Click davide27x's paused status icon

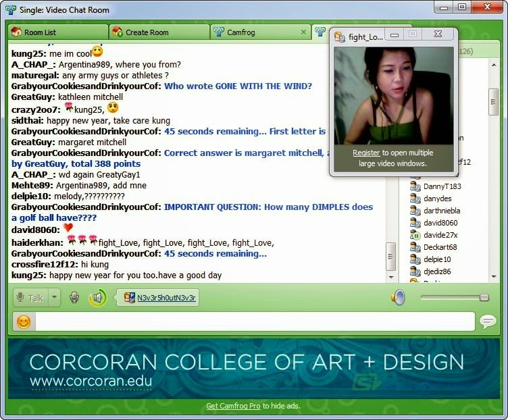[x=415, y=235]
